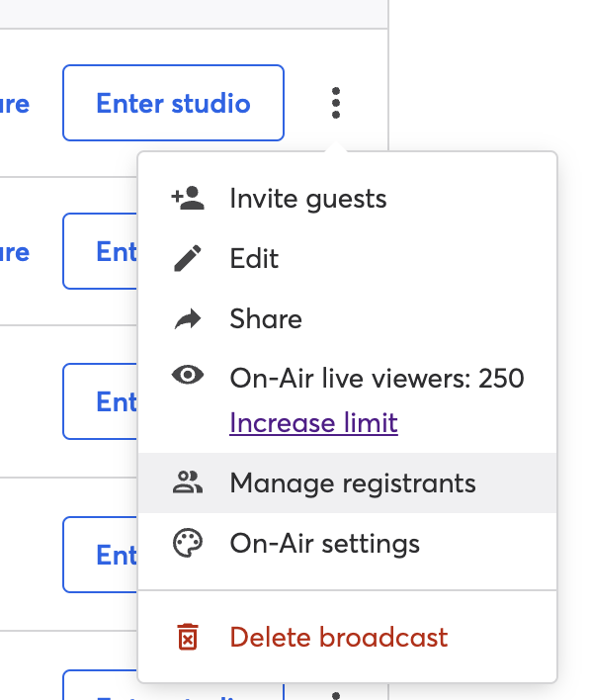
Task: Click the red trash icon
Action: tap(188, 637)
